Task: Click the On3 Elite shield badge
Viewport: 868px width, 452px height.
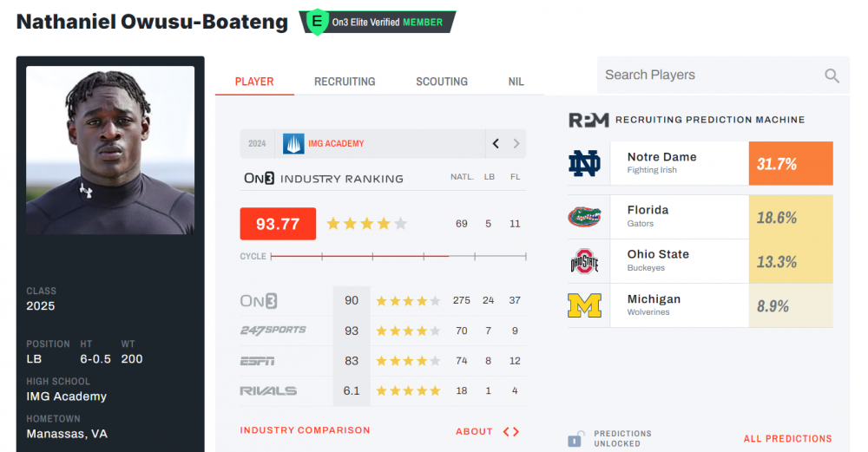Action: (318, 22)
